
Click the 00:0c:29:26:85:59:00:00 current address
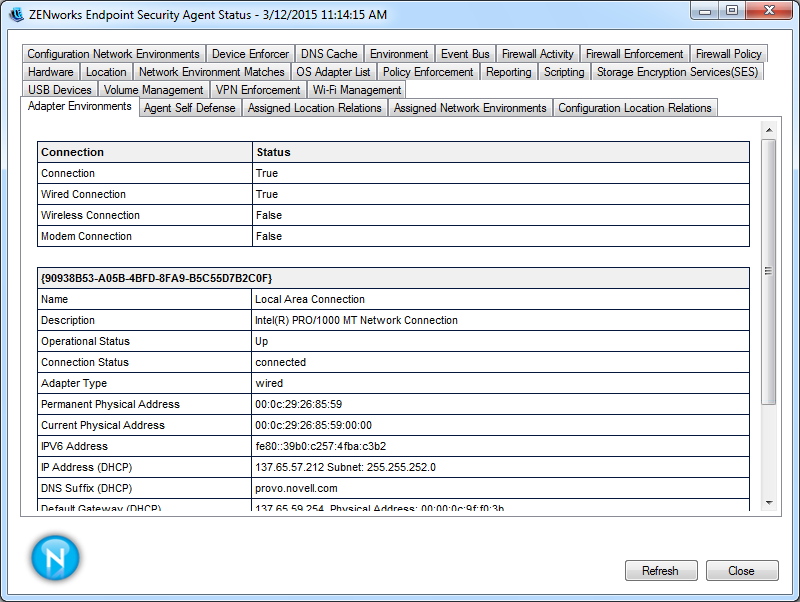pyautogui.click(x=313, y=425)
